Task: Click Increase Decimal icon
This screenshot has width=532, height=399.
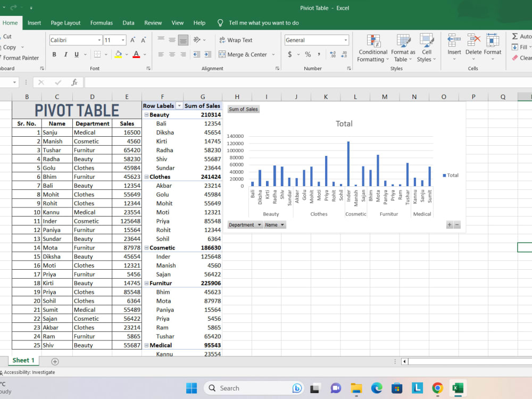Action: pos(333,54)
